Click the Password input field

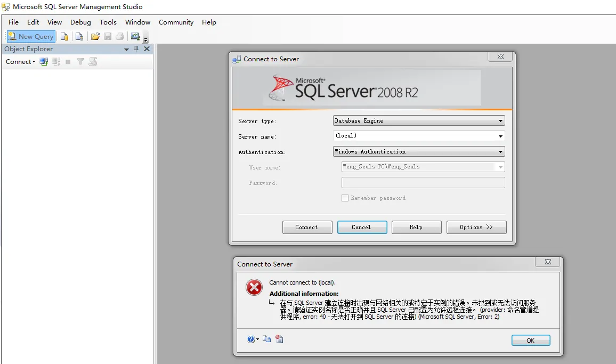(423, 182)
